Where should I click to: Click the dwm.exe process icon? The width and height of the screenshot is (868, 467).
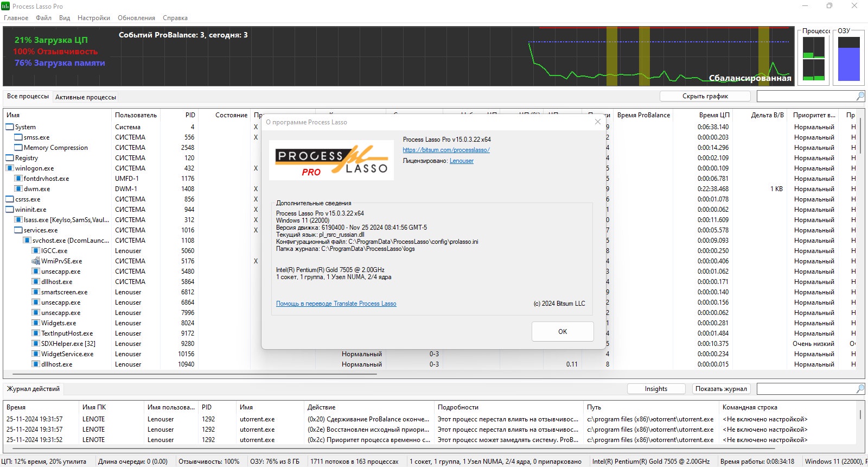click(x=18, y=189)
